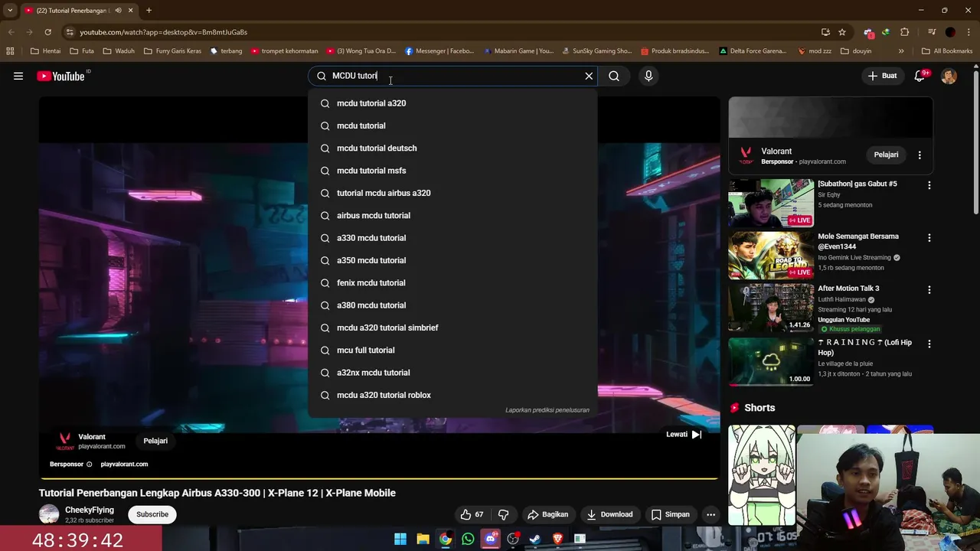The width and height of the screenshot is (980, 551).
Task: Select 'airbus mcdu tutorial' suggestion
Action: click(452, 215)
